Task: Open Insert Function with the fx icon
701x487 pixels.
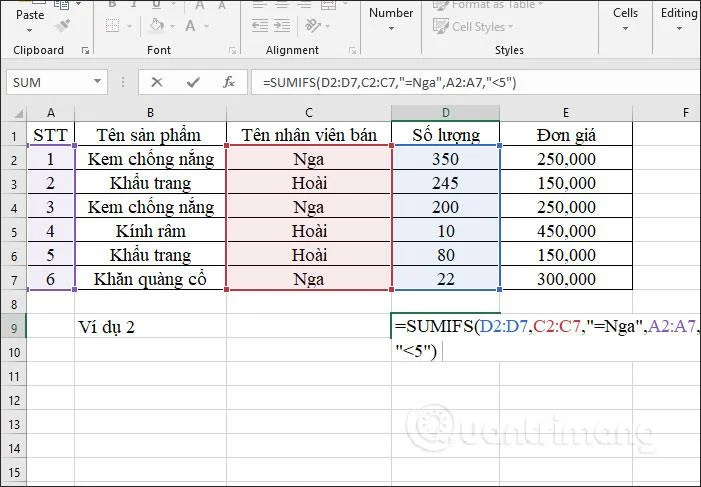Action: [228, 82]
